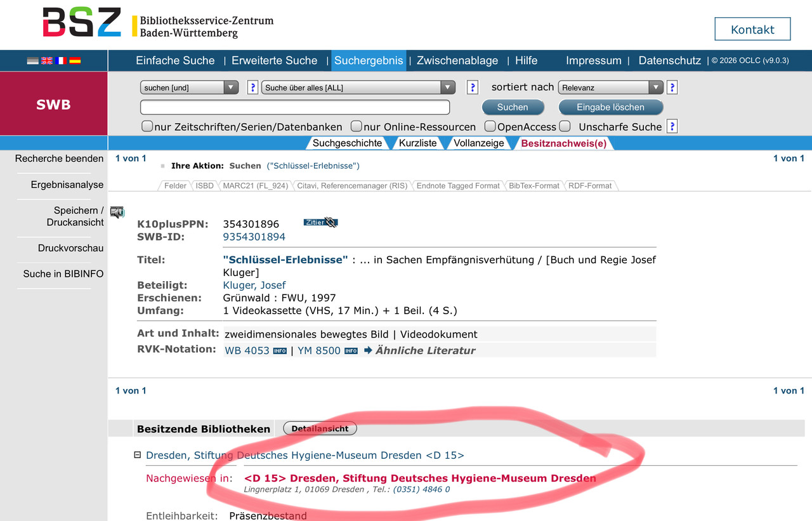Image resolution: width=812 pixels, height=521 pixels.
Task: Switch to the Kurzliste tab
Action: pos(417,143)
